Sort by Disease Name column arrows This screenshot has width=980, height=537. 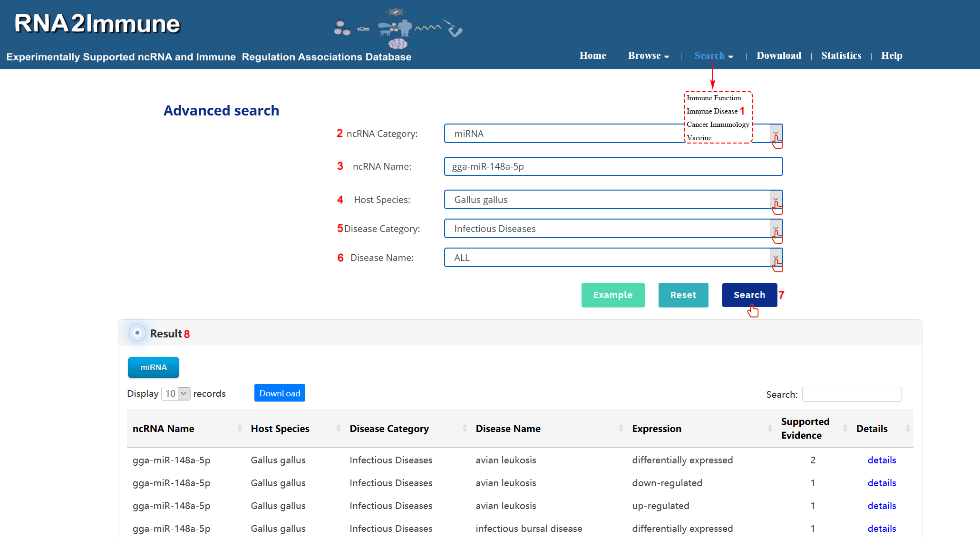621,429
